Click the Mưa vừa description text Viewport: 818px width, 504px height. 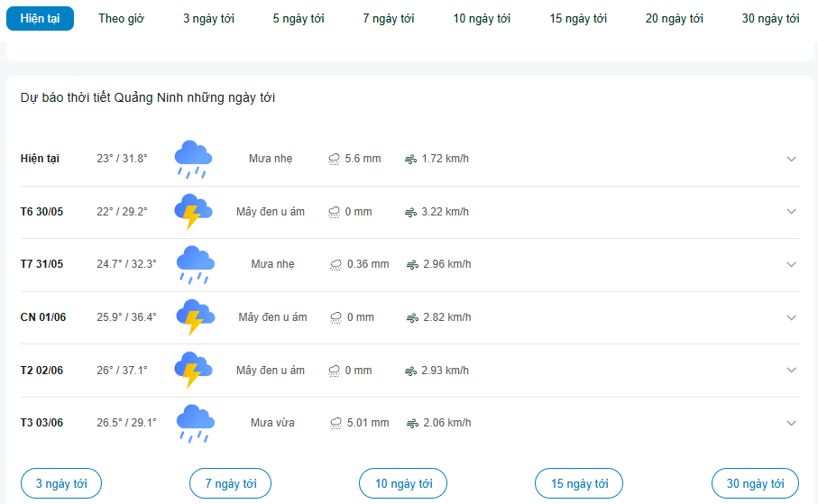click(272, 423)
